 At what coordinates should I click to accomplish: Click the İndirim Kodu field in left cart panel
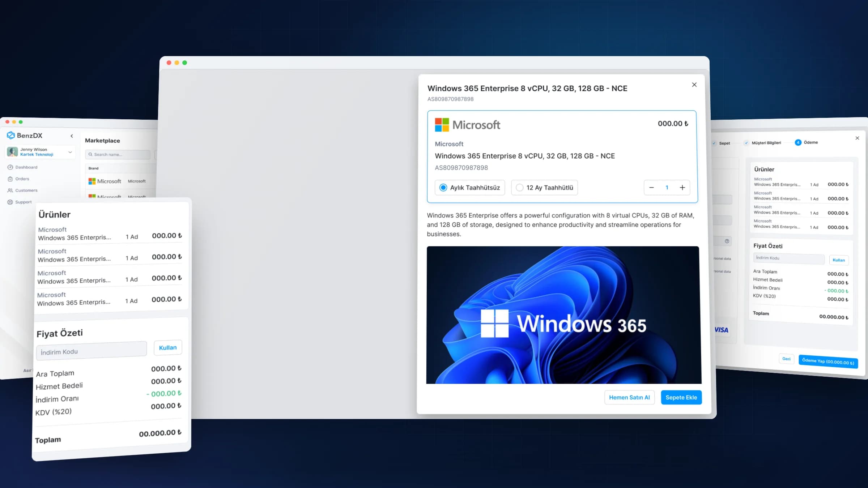tap(92, 351)
